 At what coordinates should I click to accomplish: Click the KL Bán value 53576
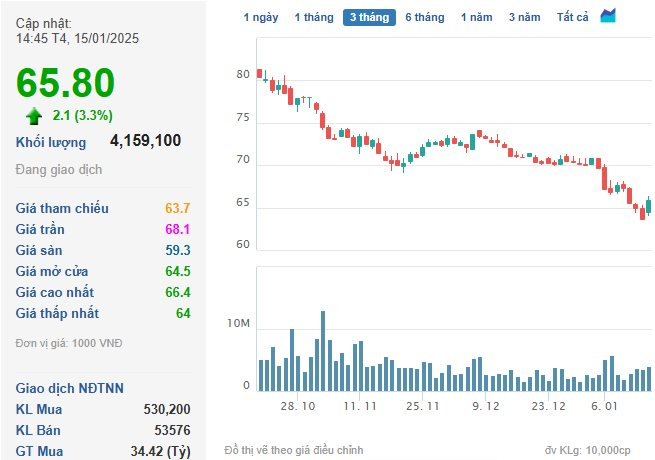(172, 430)
